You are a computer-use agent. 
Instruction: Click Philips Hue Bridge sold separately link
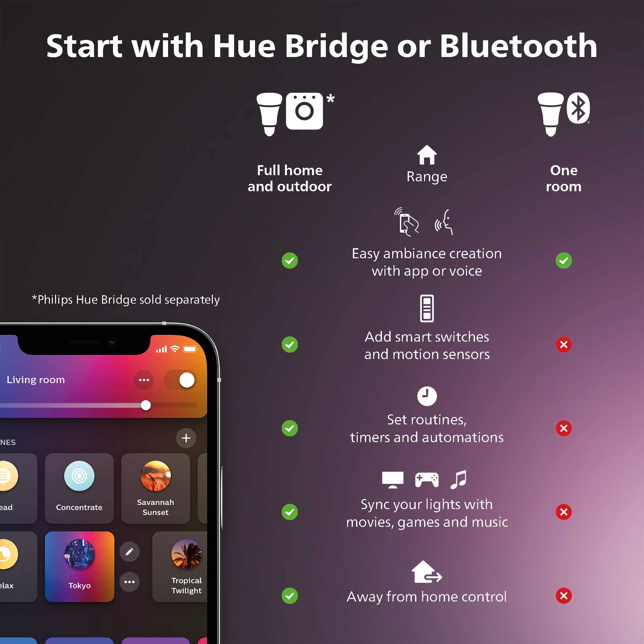(124, 301)
